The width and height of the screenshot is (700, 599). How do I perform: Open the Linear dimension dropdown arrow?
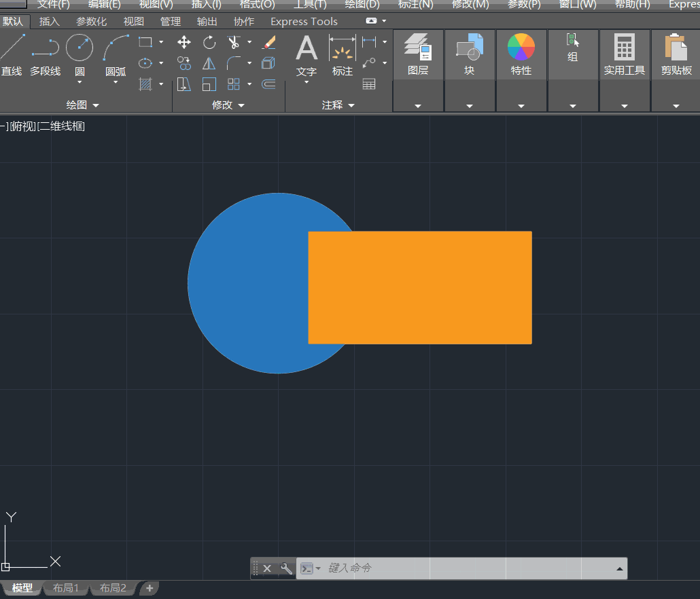pyautogui.click(x=385, y=42)
